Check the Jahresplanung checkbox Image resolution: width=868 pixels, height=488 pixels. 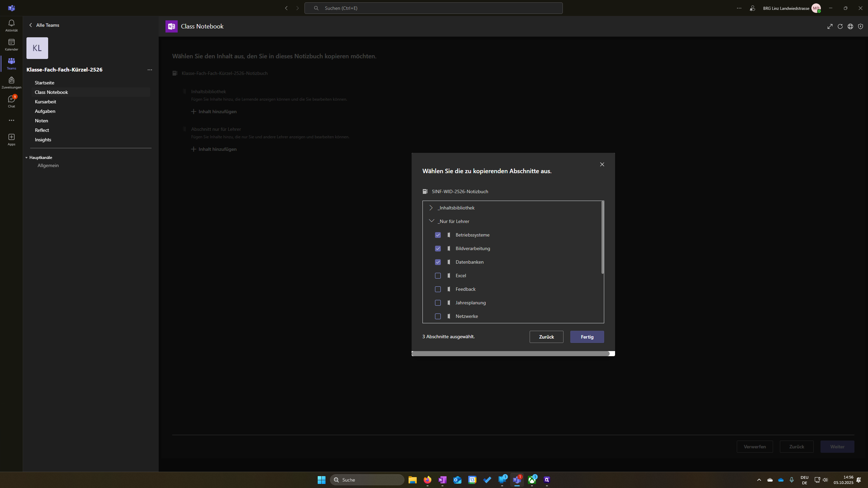click(x=438, y=303)
